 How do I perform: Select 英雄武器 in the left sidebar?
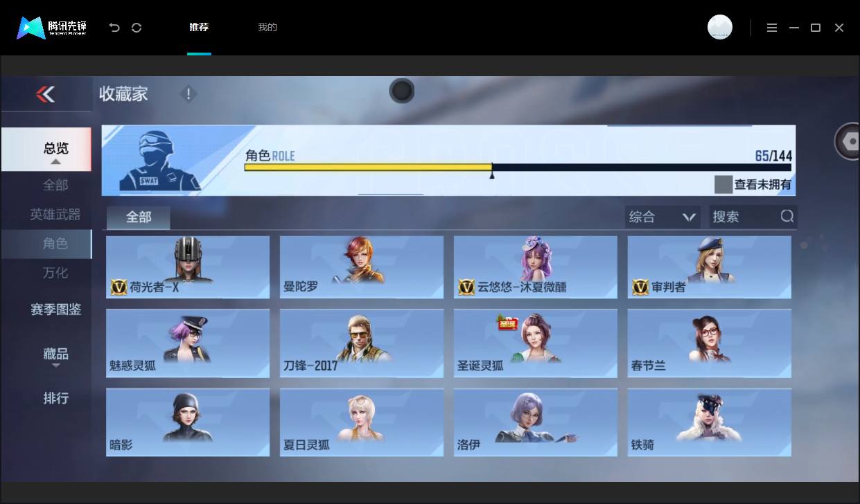click(x=55, y=215)
